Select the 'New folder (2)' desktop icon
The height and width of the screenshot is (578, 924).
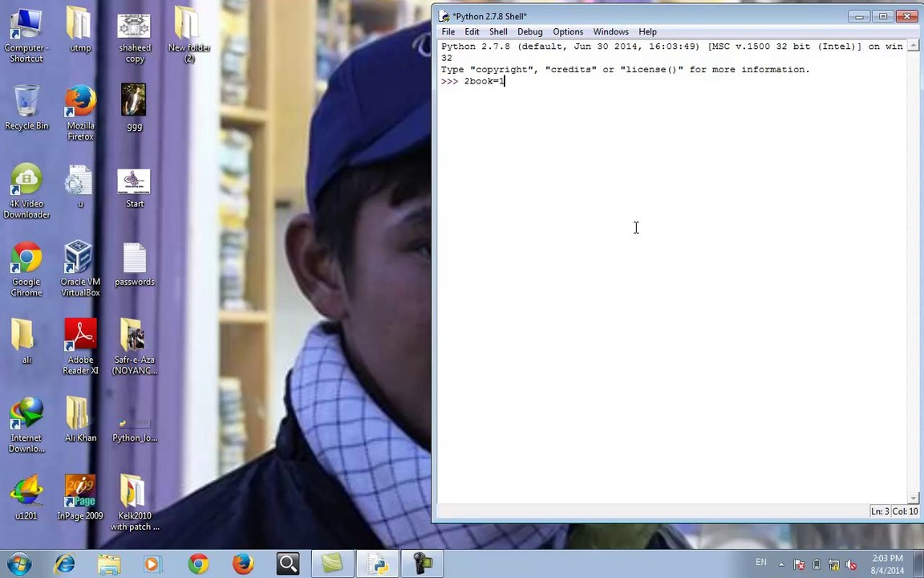point(188,35)
